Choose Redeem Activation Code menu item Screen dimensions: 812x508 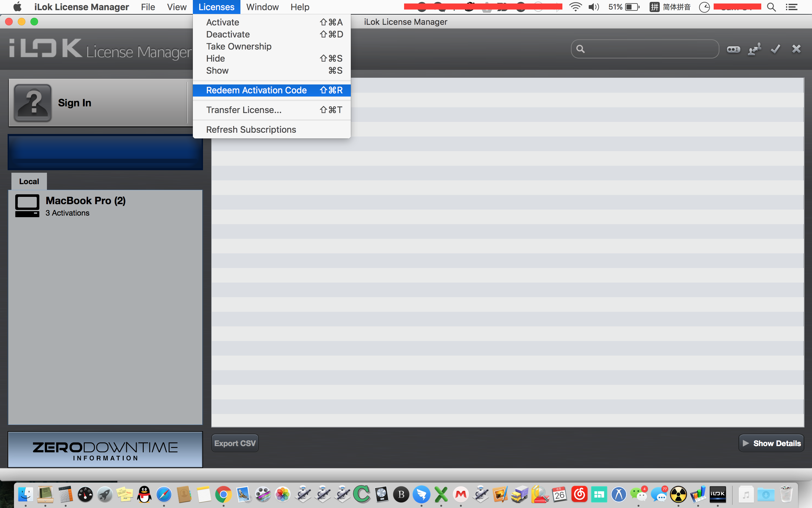272,90
